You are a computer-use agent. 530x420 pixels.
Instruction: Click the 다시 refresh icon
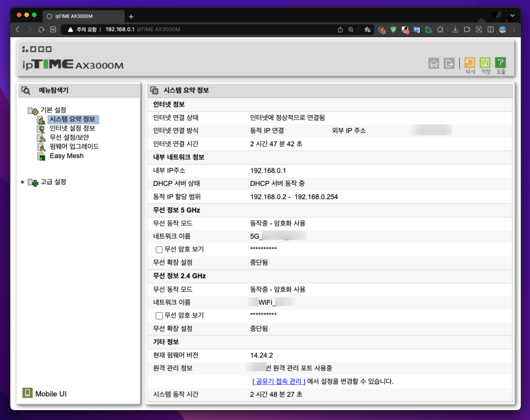click(470, 66)
